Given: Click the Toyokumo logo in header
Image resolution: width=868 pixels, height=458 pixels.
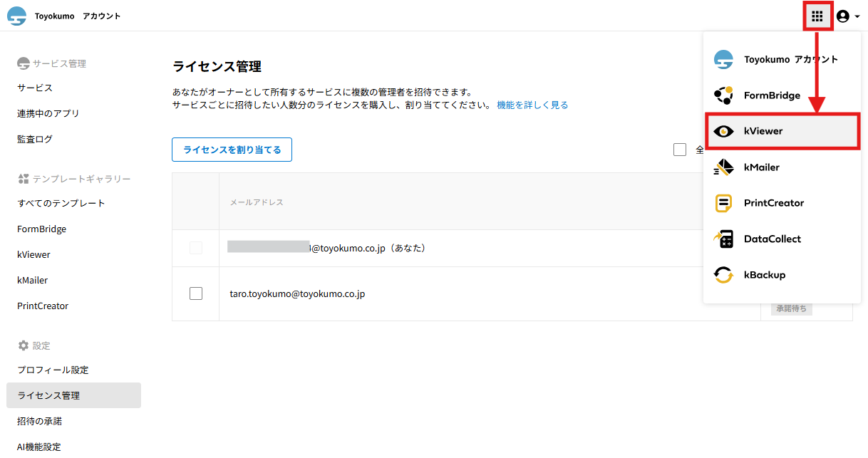Looking at the screenshot, I should point(16,16).
